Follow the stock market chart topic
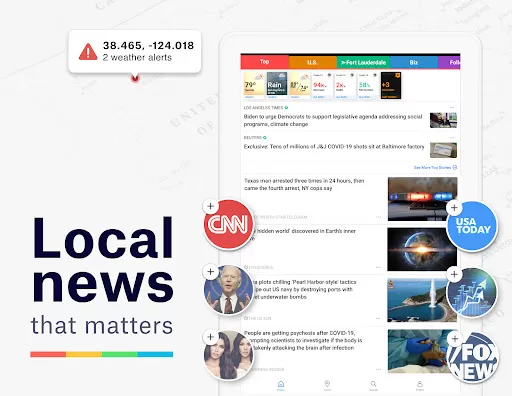 [x=454, y=274]
